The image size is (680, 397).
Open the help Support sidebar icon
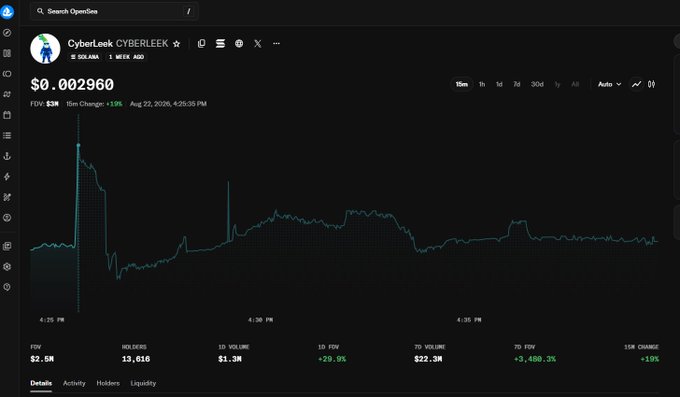click(7, 287)
